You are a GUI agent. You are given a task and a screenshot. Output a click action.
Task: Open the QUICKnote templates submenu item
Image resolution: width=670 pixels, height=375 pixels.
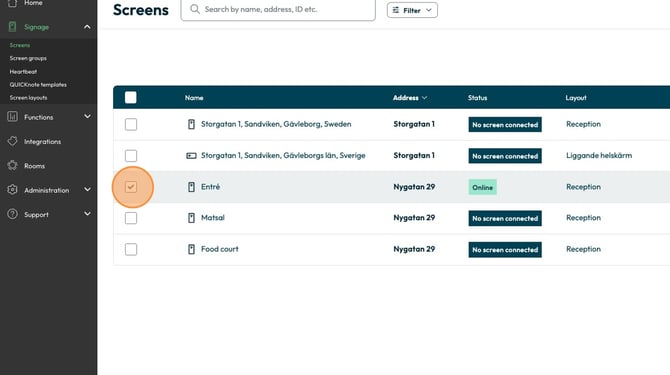pyautogui.click(x=38, y=85)
